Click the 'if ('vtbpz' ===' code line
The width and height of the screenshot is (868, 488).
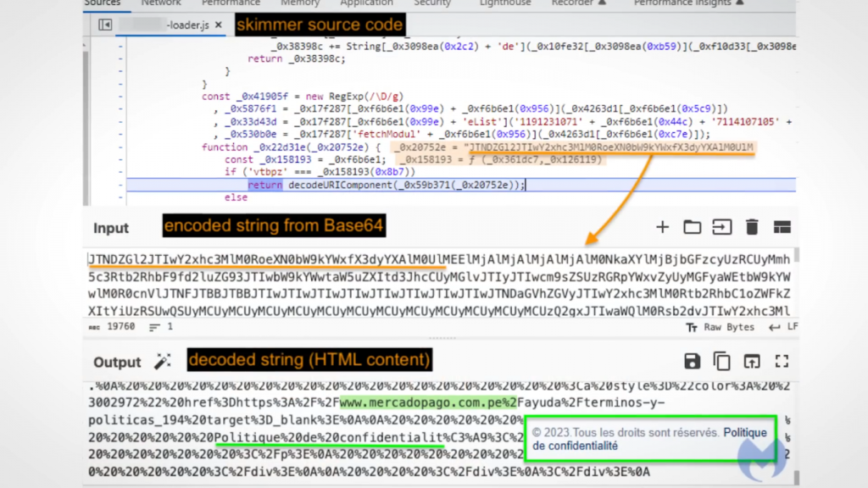(x=320, y=172)
